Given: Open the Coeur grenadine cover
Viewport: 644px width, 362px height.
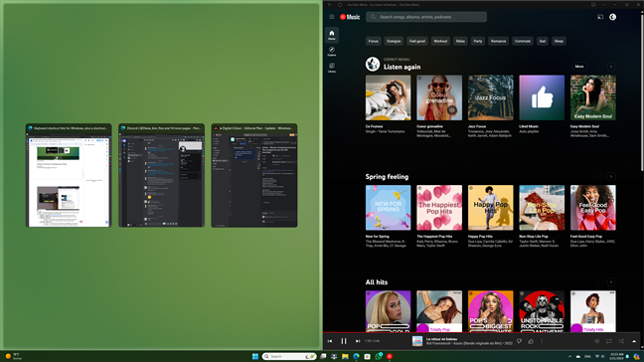Looking at the screenshot, I should 439,97.
